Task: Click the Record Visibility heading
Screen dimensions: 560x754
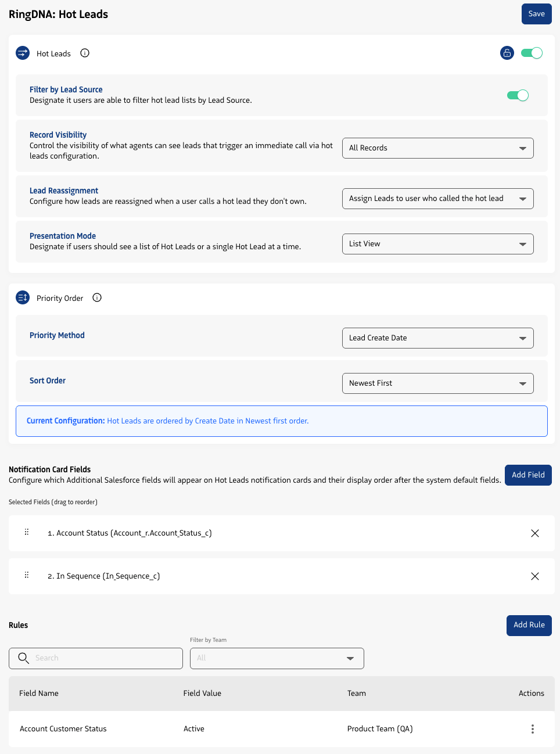Action: 58,135
